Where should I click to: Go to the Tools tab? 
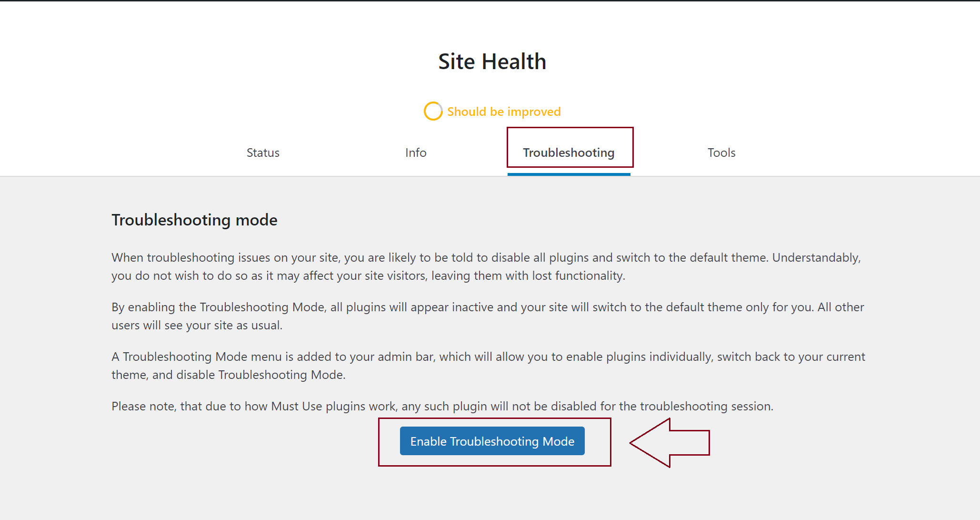coord(721,153)
